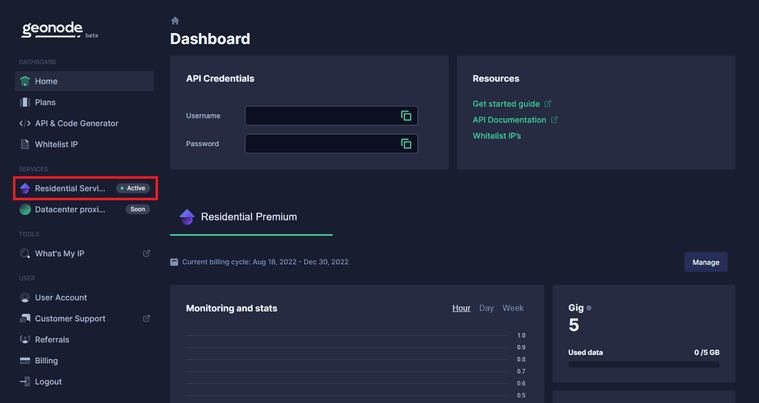Click external icon next to API Documentation
This screenshot has height=403, width=759.
coord(554,119)
